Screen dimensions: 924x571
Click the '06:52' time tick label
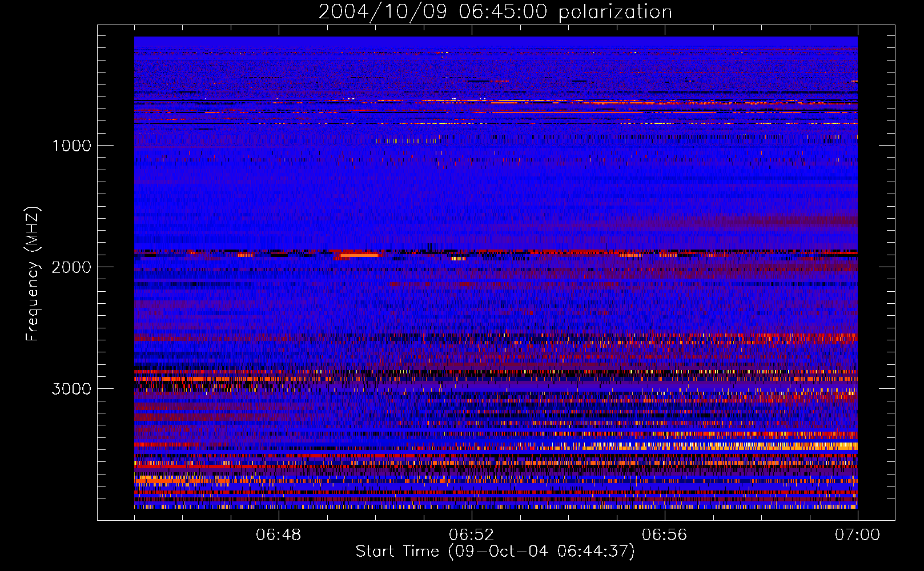click(x=472, y=535)
